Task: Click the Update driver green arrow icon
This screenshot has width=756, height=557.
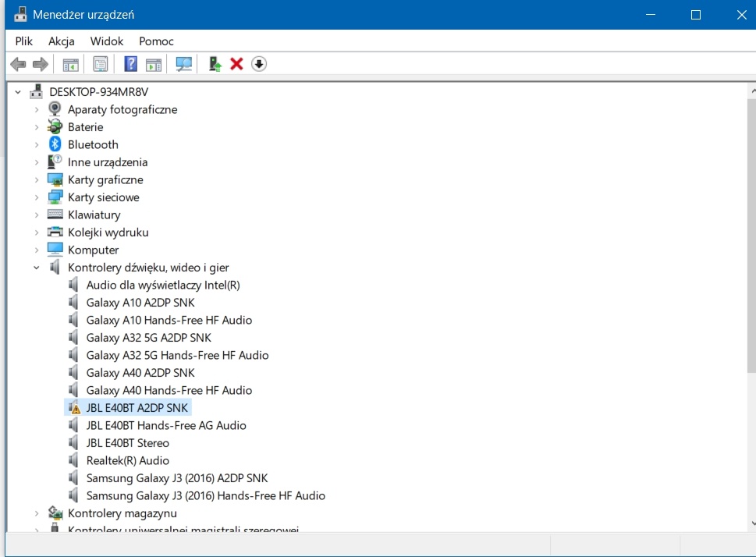Action: (x=215, y=64)
